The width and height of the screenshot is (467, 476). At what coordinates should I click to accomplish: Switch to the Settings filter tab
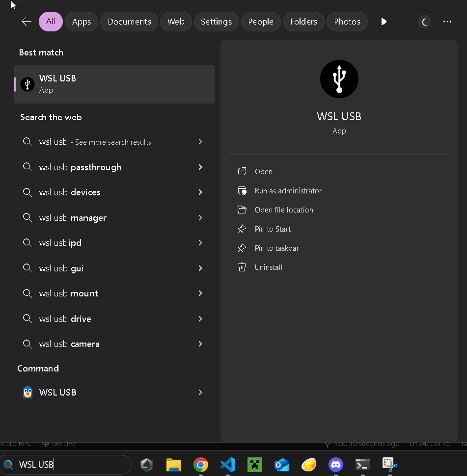[216, 22]
